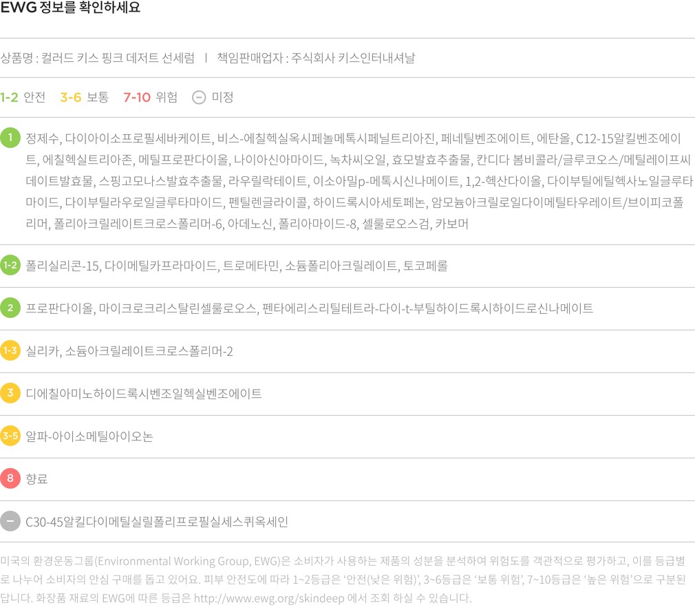Click the 알파-아이소메틸아이오논 ingredient
Screen dimensions: 695x616
[x=89, y=436]
